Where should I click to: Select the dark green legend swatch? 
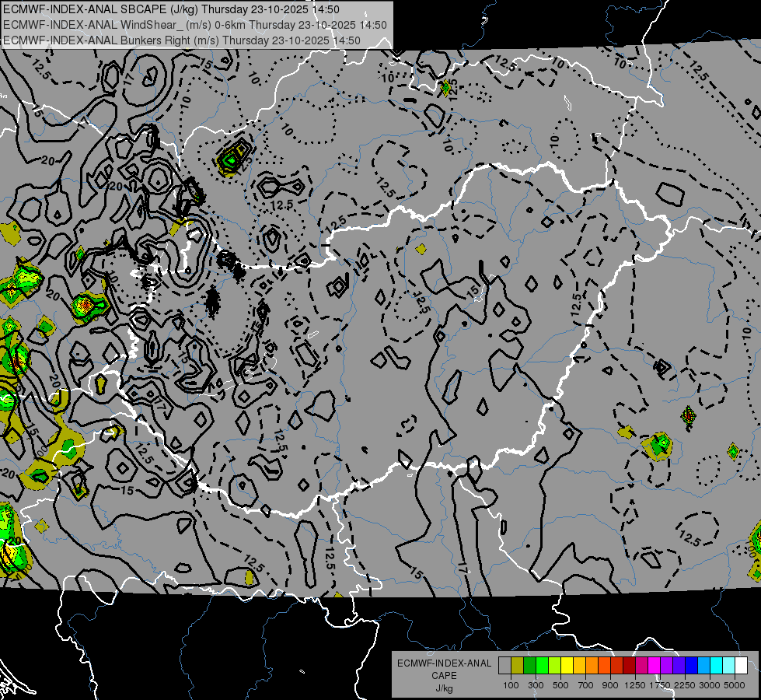pos(529,666)
